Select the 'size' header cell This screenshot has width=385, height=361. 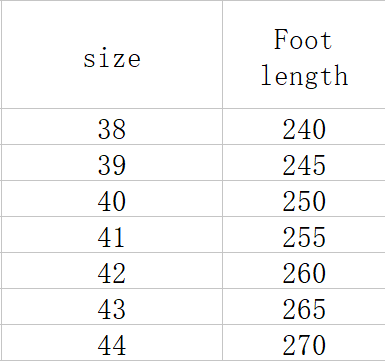(x=112, y=54)
